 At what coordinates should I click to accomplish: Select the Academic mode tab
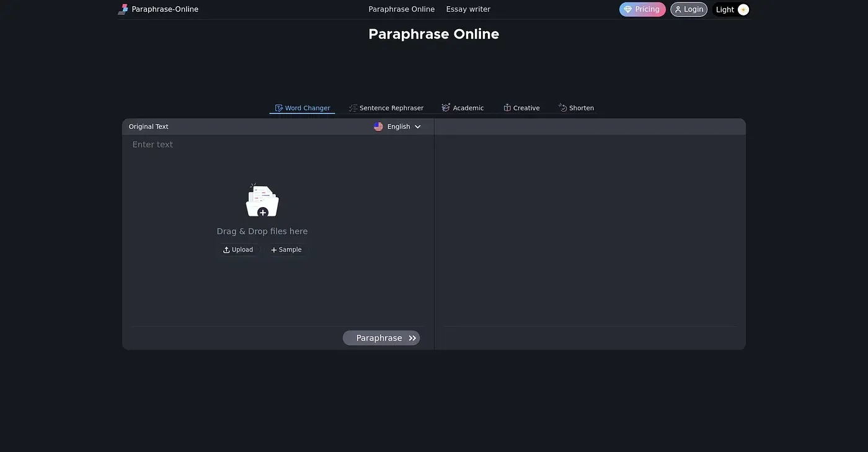[x=463, y=108]
